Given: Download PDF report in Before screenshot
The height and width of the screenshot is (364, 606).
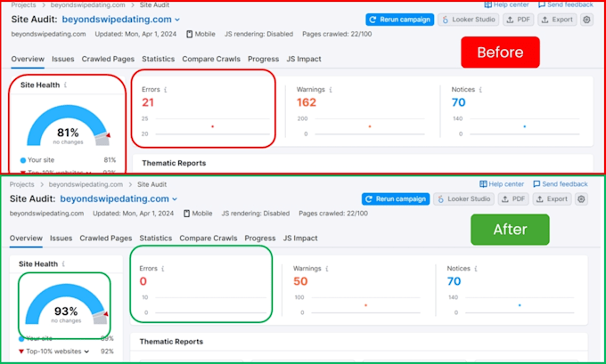Looking at the screenshot, I should (x=519, y=20).
